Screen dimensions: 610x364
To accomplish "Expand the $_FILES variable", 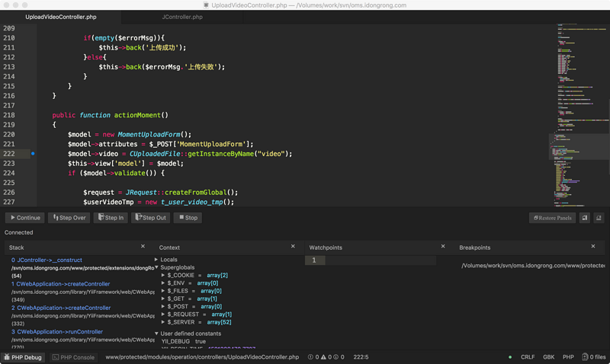I will [163, 291].
